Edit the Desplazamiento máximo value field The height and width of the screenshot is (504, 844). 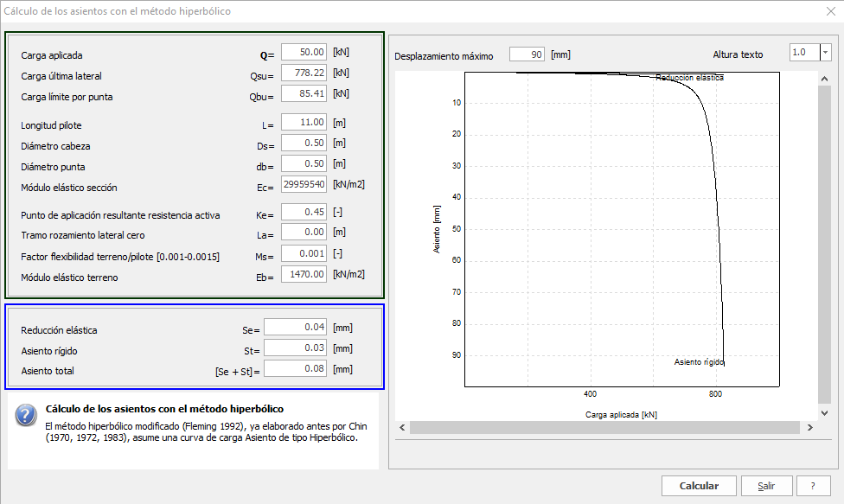(527, 54)
